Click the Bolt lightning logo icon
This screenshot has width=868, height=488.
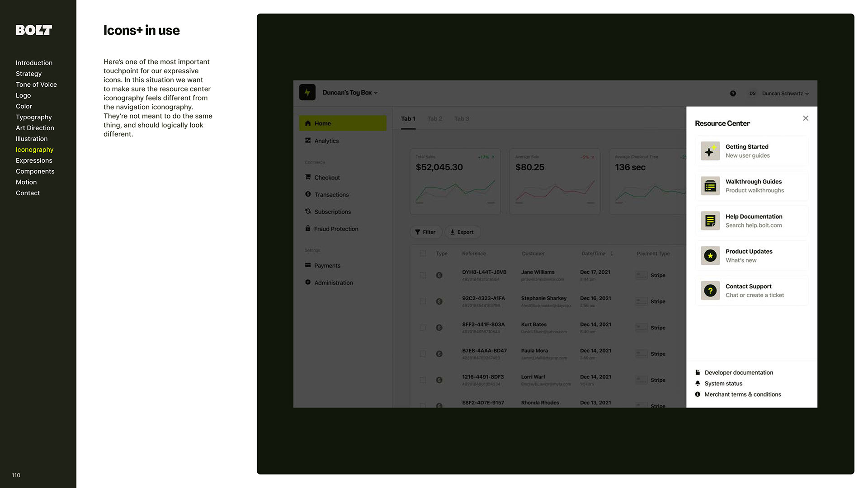tap(307, 92)
